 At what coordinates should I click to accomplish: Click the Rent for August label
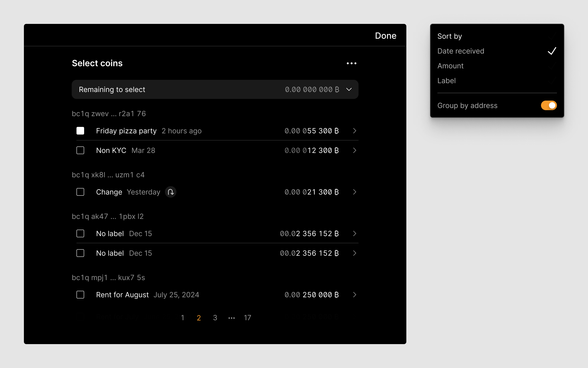[122, 295]
